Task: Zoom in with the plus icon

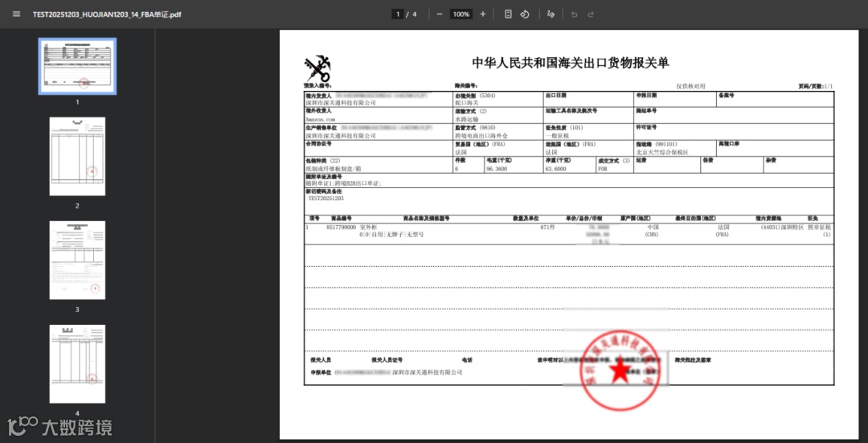Action: click(x=483, y=14)
